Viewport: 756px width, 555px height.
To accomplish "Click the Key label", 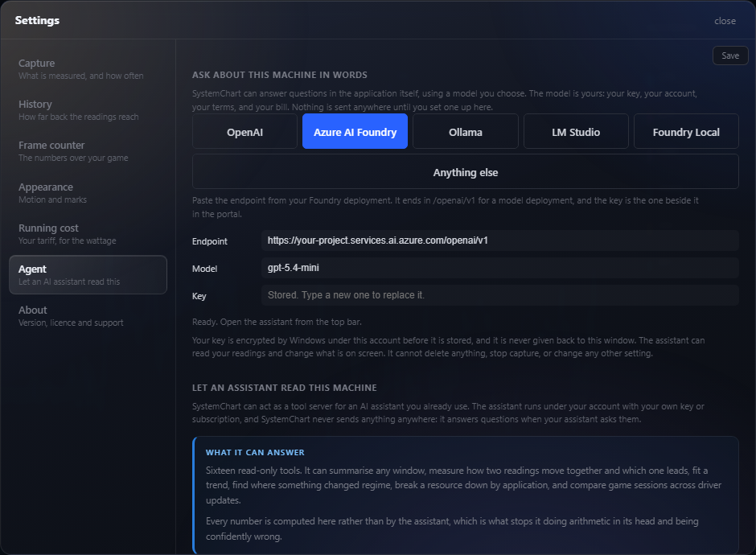I will [x=199, y=296].
